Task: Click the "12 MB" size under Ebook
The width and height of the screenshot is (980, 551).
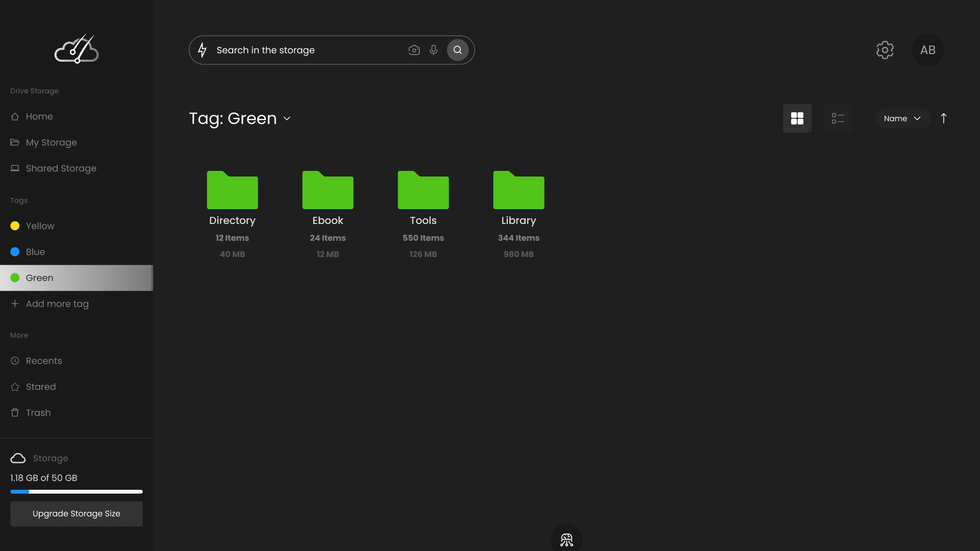Action: pos(328,255)
